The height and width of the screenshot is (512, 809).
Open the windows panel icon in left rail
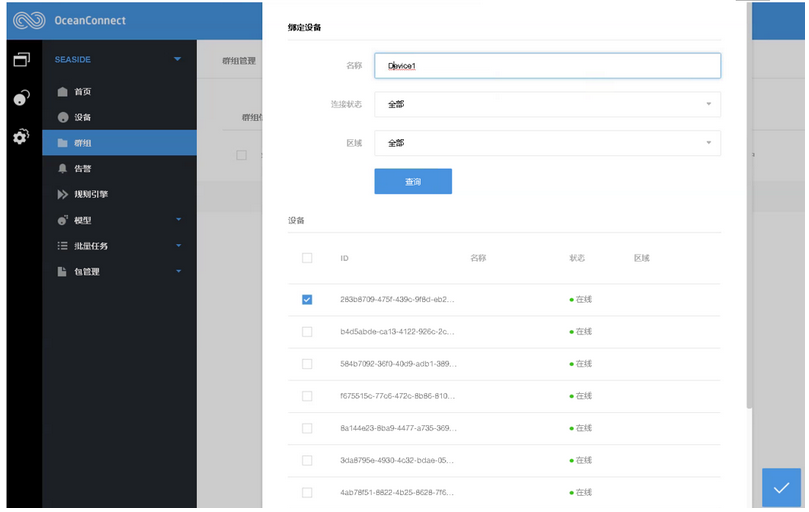click(22, 59)
